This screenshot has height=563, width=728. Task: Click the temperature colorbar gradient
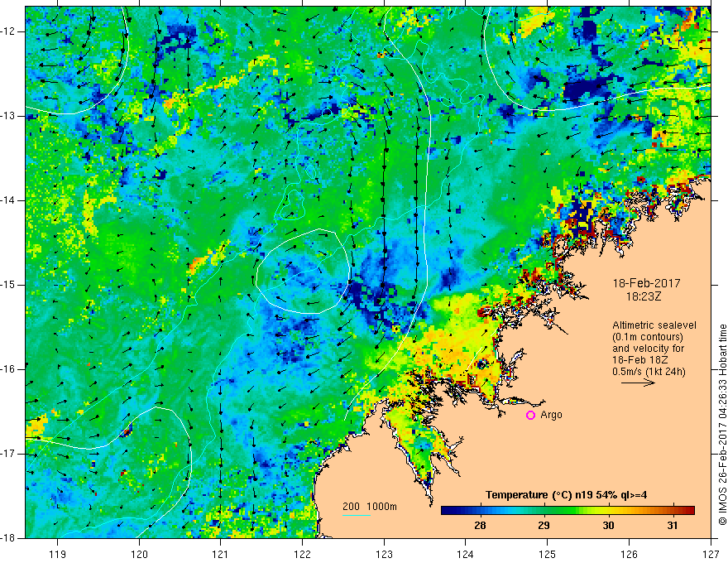[x=568, y=511]
